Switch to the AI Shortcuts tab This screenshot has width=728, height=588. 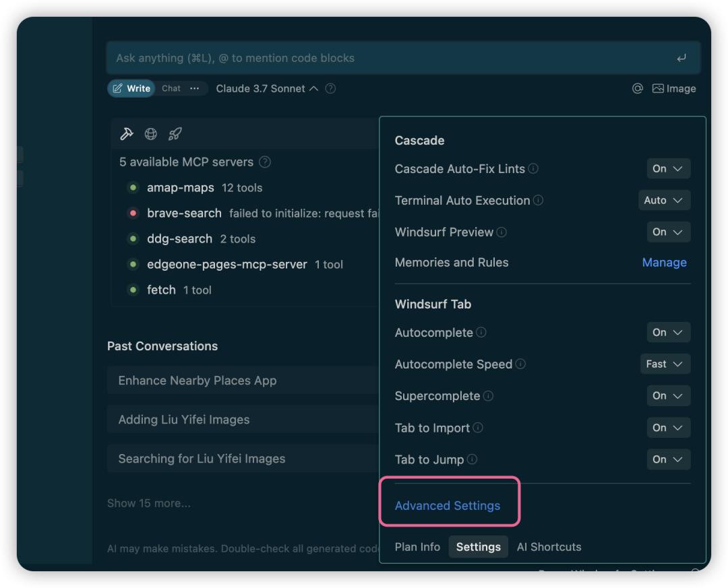[x=549, y=547]
